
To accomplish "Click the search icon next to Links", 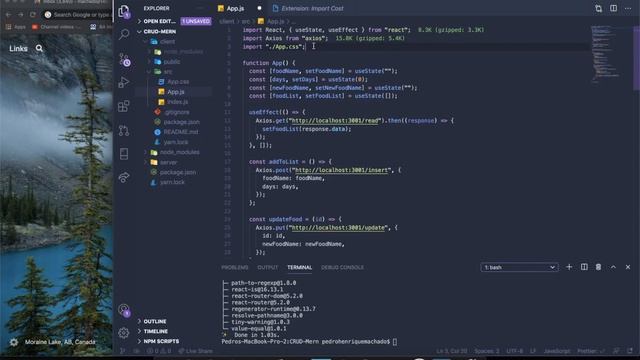I will [x=39, y=49].
